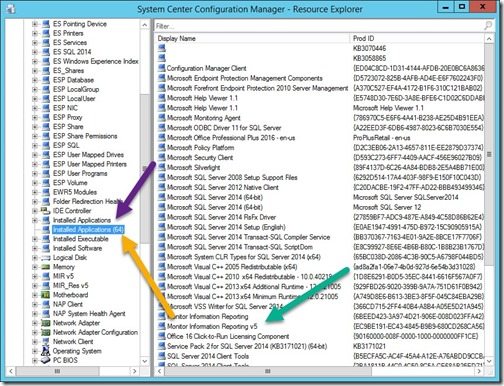Select Monitor Information Reporting v5 row
The image size is (504, 386).
[x=321, y=326]
